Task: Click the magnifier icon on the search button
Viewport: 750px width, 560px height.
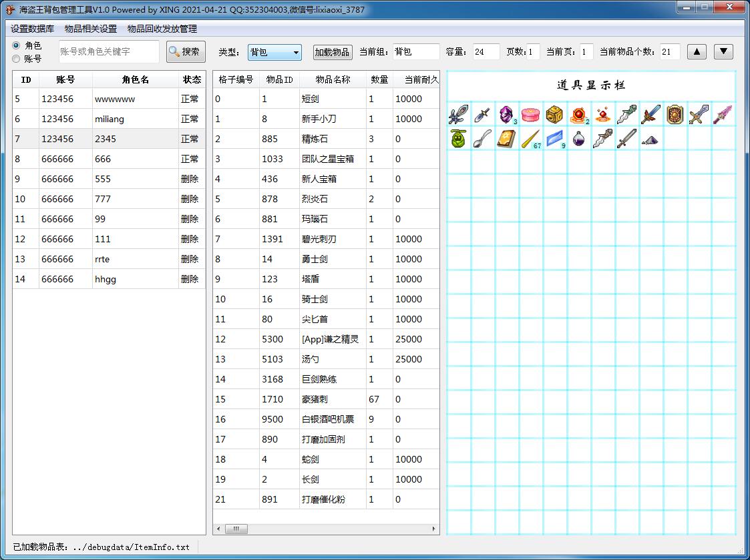Action: coord(174,51)
